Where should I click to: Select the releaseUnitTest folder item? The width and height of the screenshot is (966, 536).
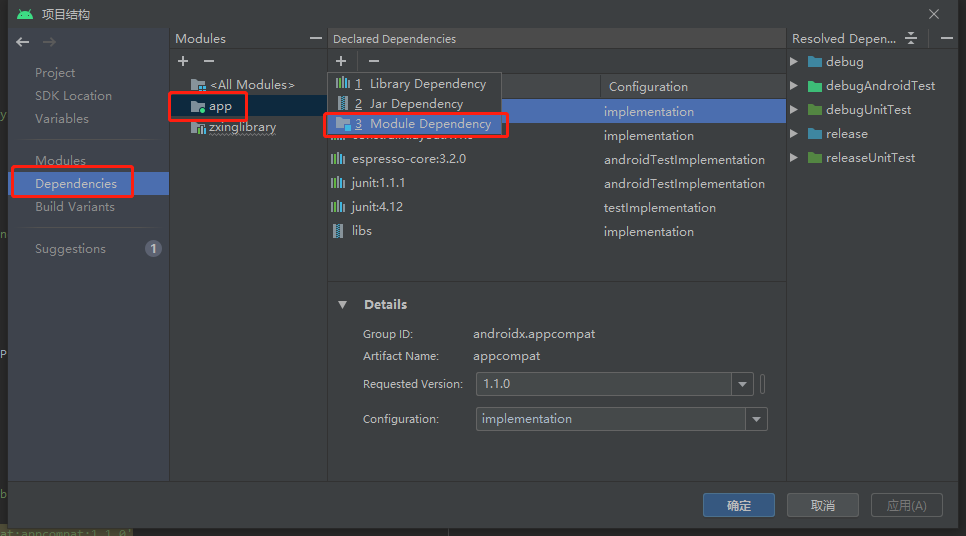[861, 158]
